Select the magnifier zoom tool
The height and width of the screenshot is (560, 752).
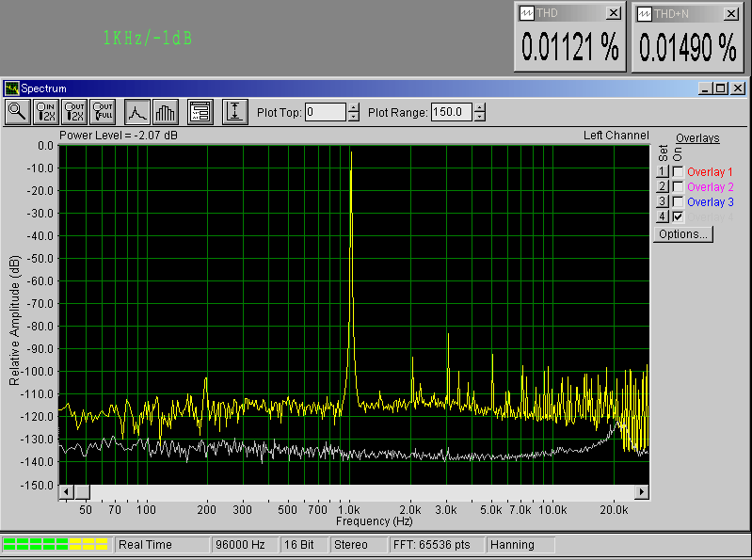tap(18, 112)
